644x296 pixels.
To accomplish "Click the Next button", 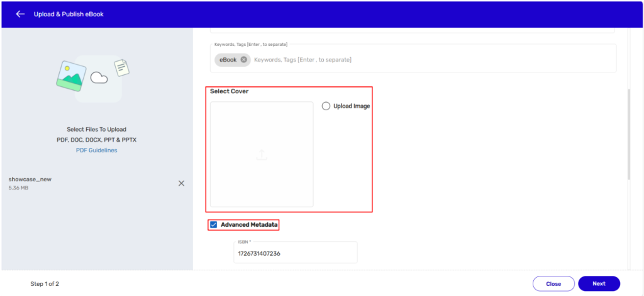I will (599, 283).
